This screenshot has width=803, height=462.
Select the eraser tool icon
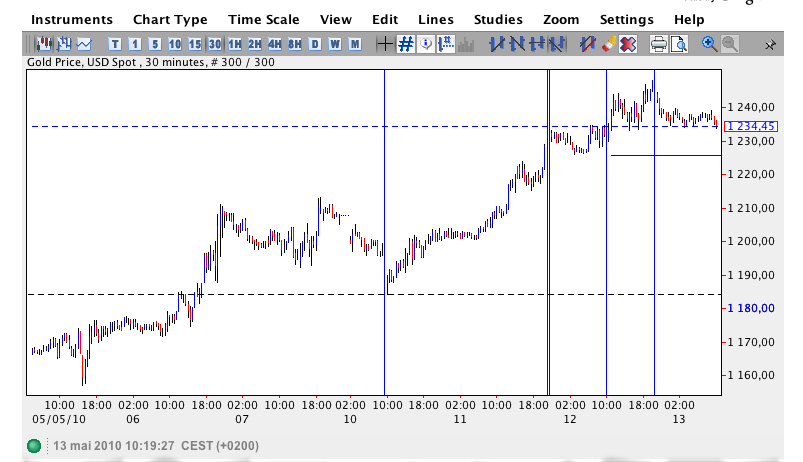pos(608,44)
